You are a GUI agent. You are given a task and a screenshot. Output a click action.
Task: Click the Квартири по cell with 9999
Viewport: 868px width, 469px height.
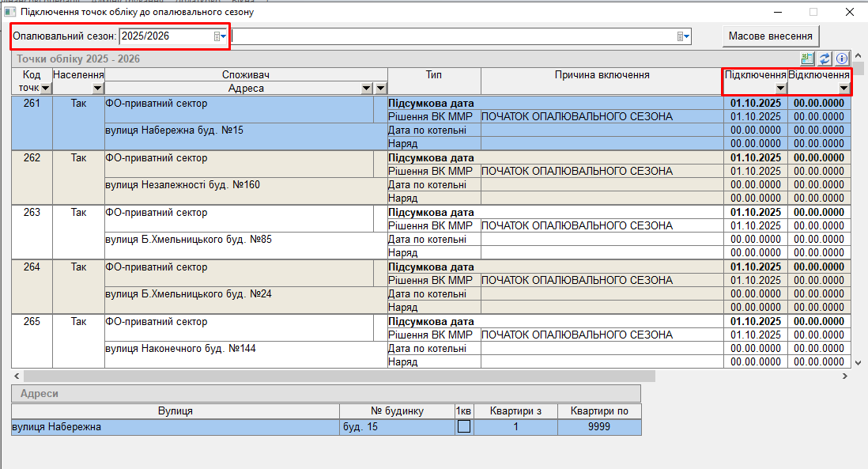(598, 427)
